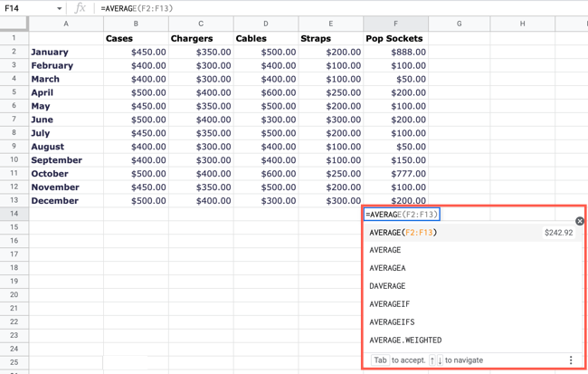Click the September row label cell
This screenshot has height=374, width=588.
65,160
